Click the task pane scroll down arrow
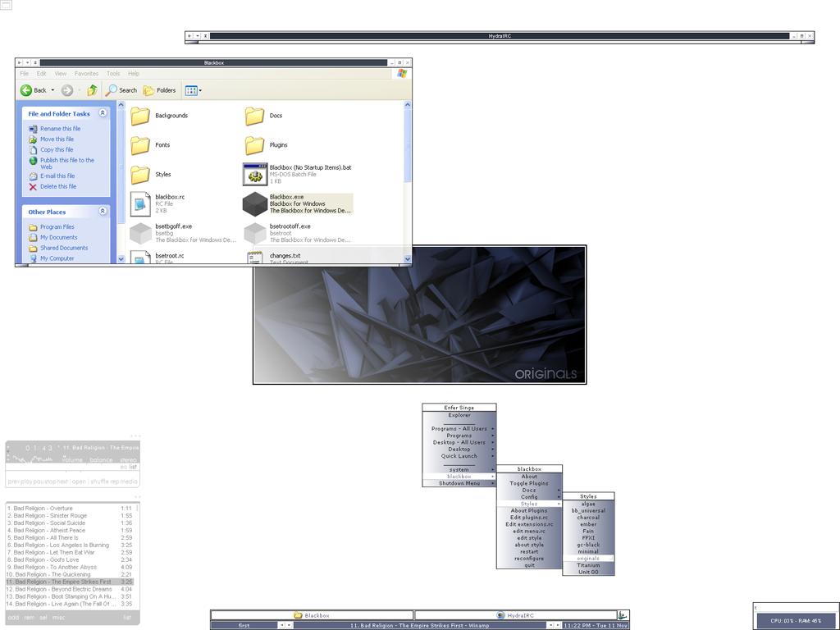 [121, 258]
